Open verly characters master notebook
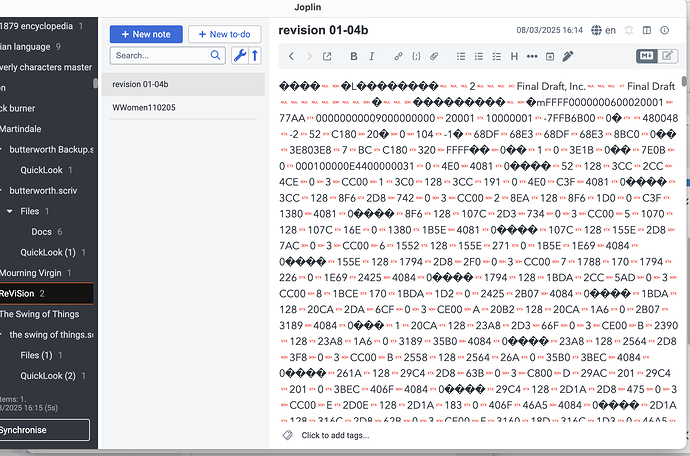The image size is (690, 456). pos(46,67)
